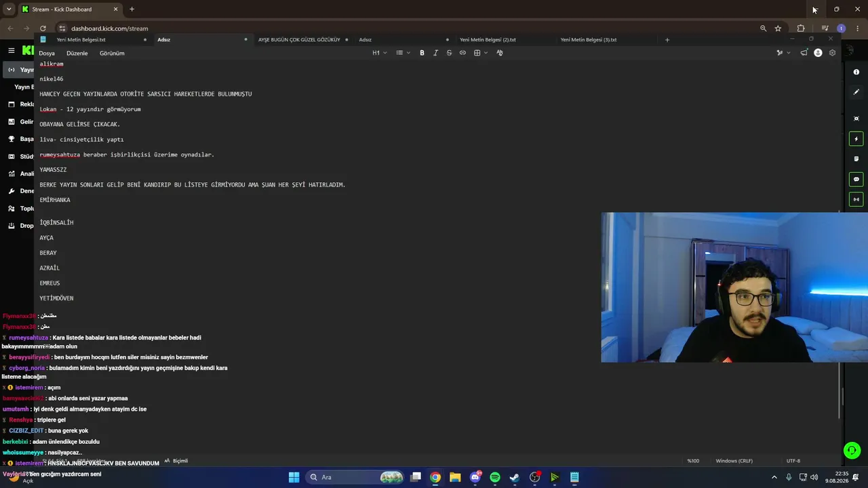Image resolution: width=868 pixels, height=488 pixels.
Task: Open Steam from the taskbar
Action: (x=515, y=477)
